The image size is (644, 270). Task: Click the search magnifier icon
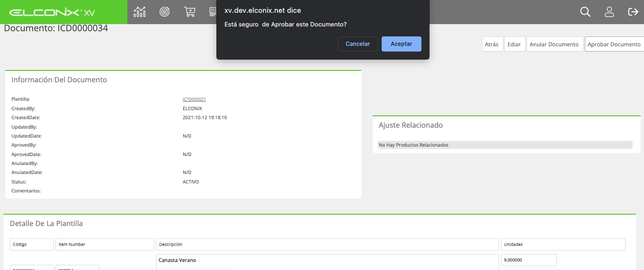tap(585, 12)
